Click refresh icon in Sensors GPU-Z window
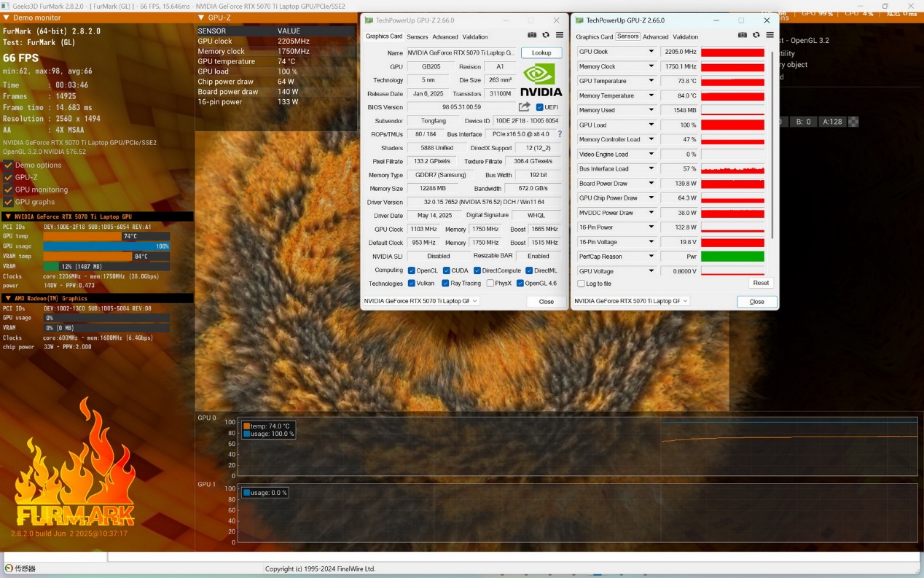Image resolution: width=924 pixels, height=578 pixels. 756,35
